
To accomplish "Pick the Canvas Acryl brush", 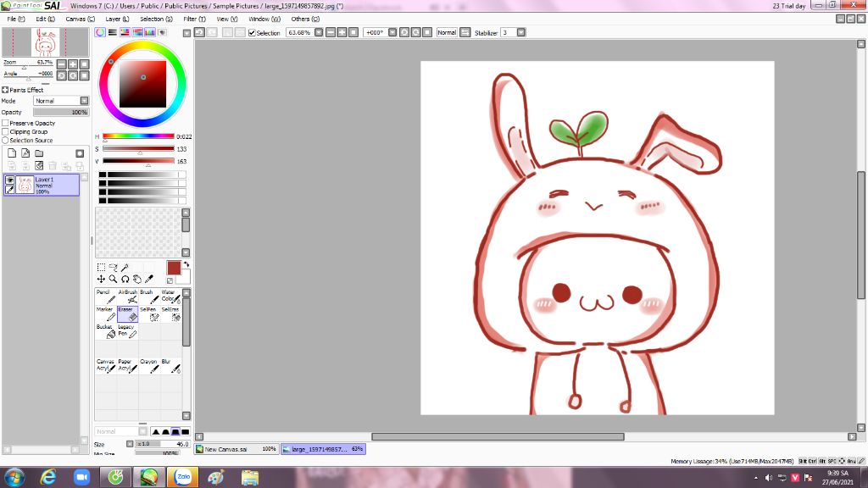I will pos(106,365).
